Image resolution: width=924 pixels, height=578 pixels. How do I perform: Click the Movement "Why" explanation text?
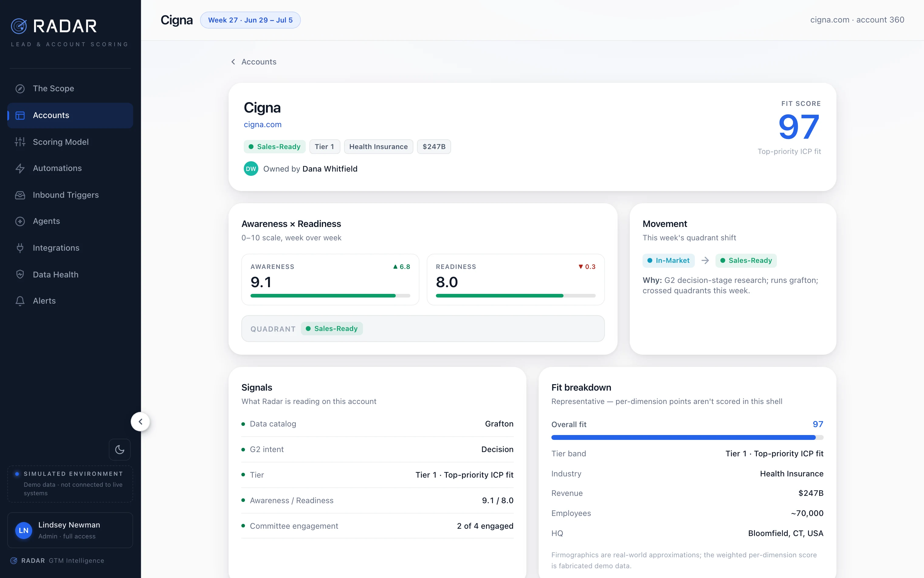[x=730, y=286]
